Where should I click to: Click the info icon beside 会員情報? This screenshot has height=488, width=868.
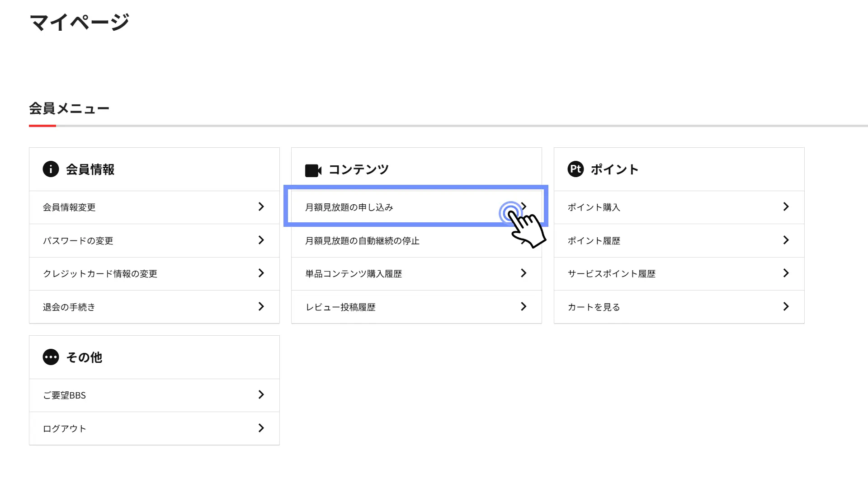pyautogui.click(x=51, y=169)
